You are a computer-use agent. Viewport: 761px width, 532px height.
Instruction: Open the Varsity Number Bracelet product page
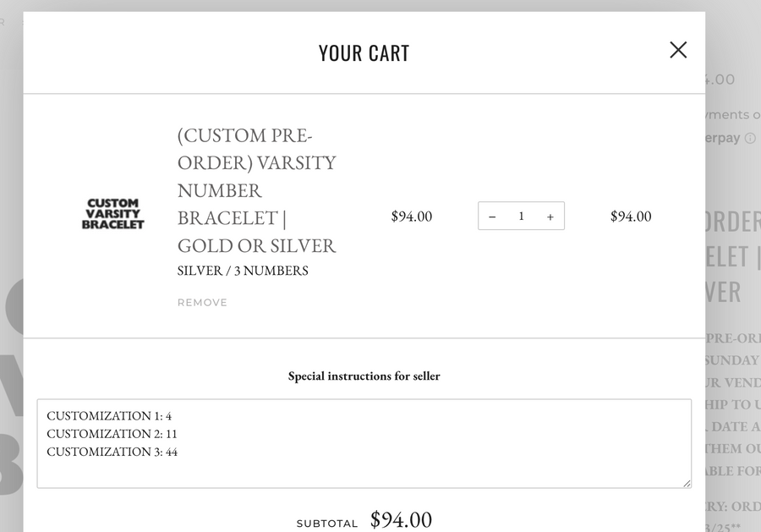pos(255,190)
